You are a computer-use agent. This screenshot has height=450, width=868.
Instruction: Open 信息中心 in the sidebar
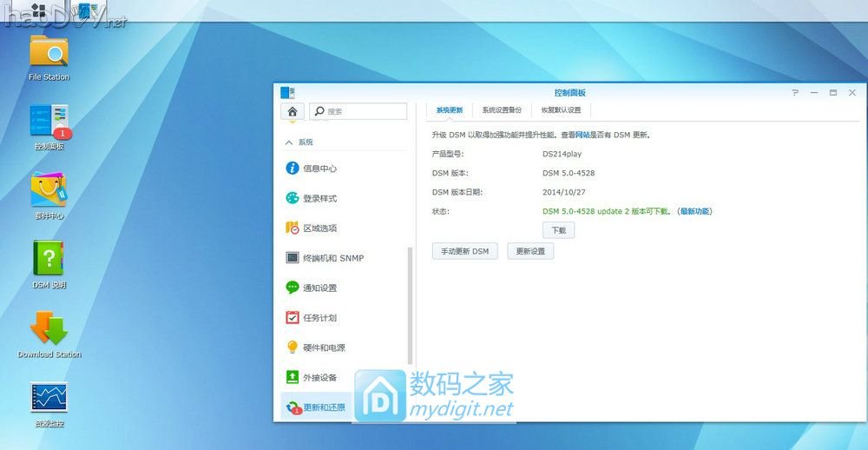pos(319,169)
